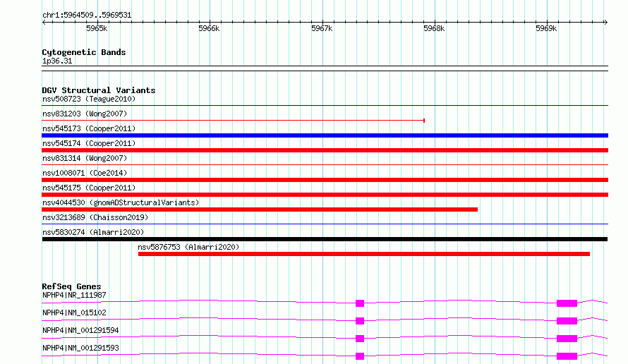Click the NPHP4|NM_001291593 transcript label

coord(80,348)
